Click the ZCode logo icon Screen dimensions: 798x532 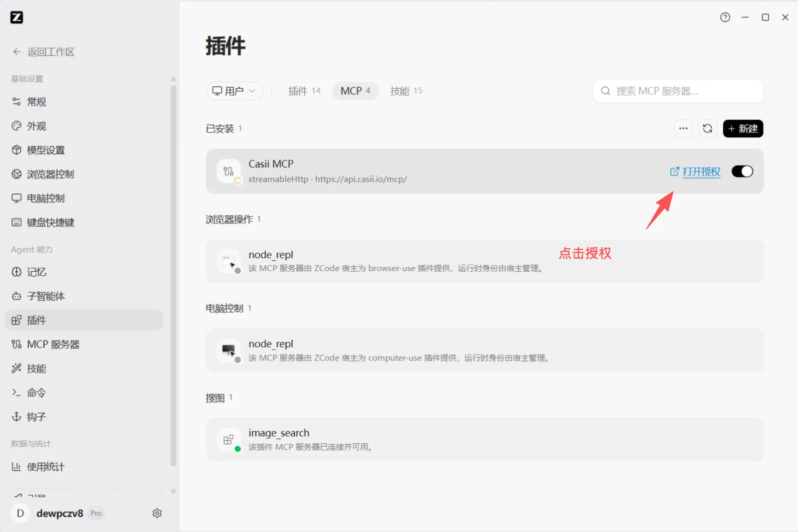point(16,17)
